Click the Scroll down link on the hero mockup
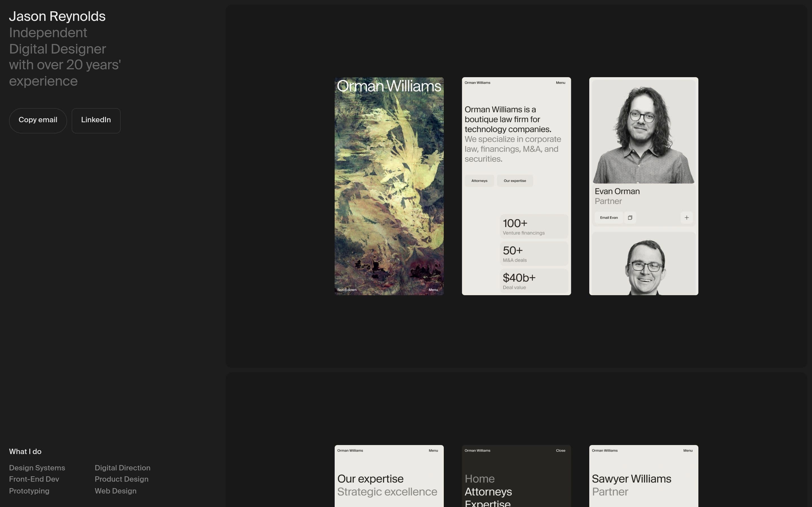The image size is (812, 507). pyautogui.click(x=347, y=289)
